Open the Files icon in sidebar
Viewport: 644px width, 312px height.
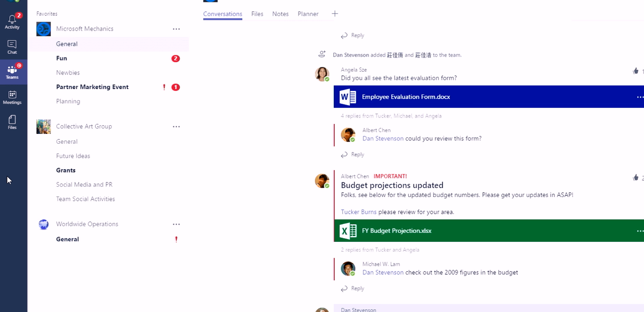pyautogui.click(x=12, y=122)
